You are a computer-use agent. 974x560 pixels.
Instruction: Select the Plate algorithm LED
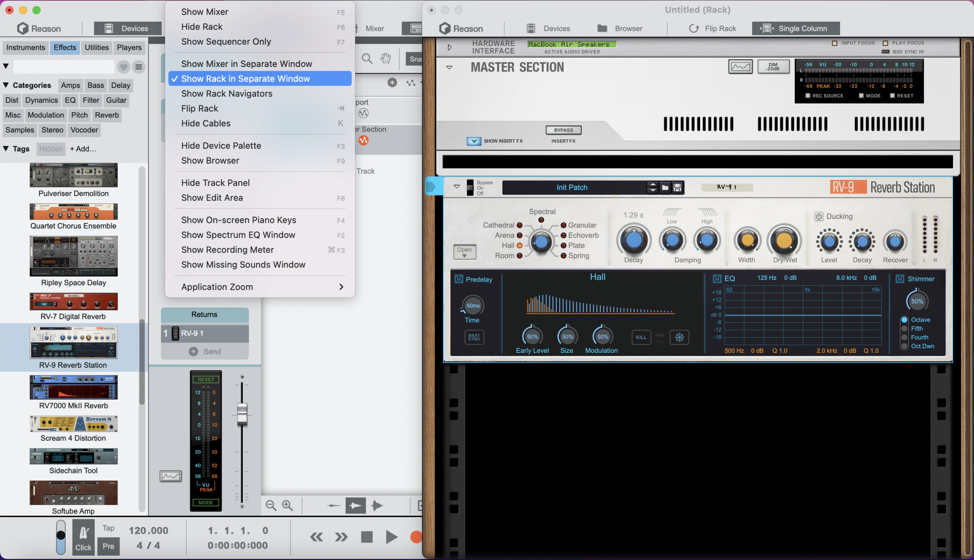tap(563, 245)
